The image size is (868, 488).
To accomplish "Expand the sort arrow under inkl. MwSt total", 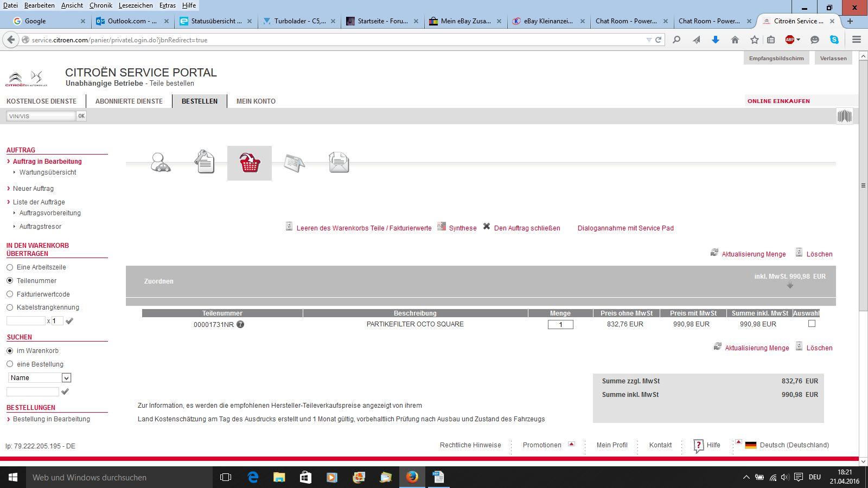I will point(790,285).
